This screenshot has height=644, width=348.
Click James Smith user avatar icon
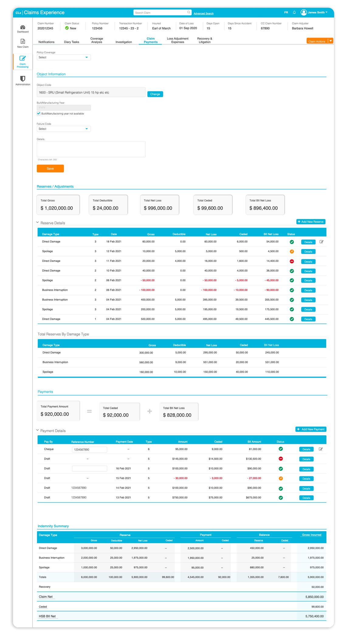point(304,12)
